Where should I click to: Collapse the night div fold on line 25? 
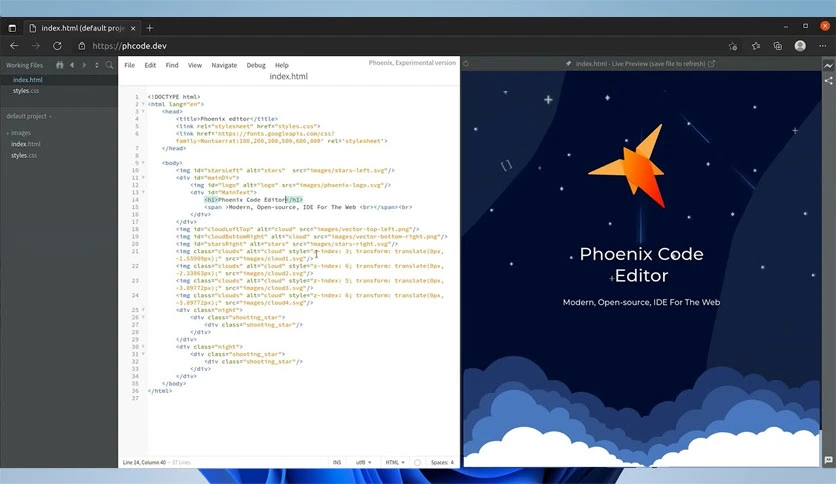[x=143, y=310]
